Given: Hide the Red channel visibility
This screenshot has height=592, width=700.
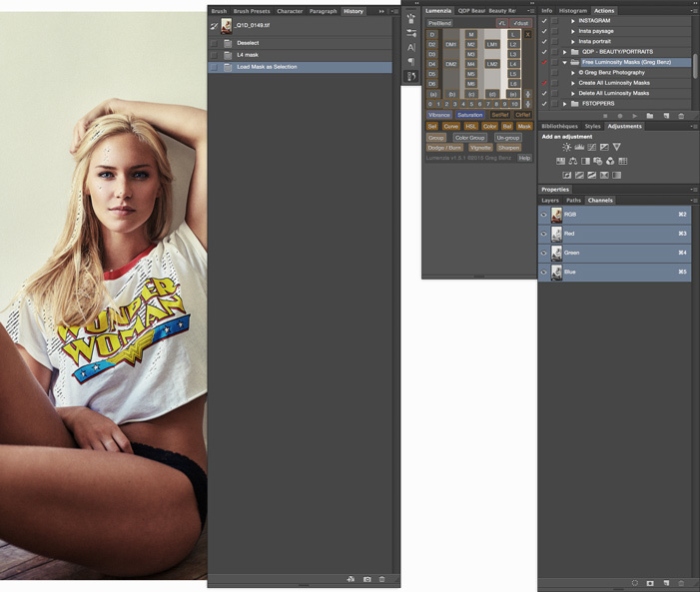Looking at the screenshot, I should (x=544, y=234).
